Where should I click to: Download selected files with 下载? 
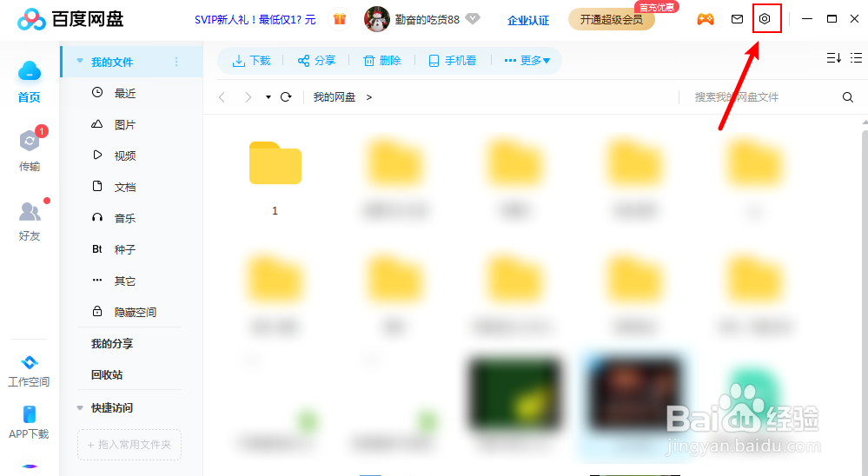click(x=251, y=60)
